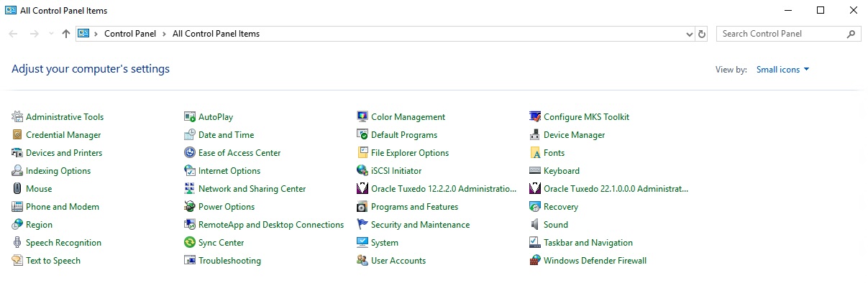Click the AutoPlay icon

[x=190, y=117]
